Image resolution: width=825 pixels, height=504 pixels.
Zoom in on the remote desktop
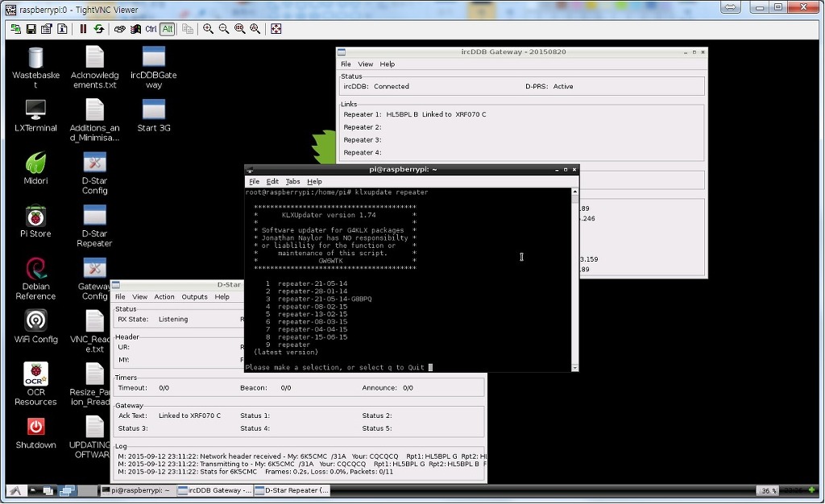coord(209,29)
